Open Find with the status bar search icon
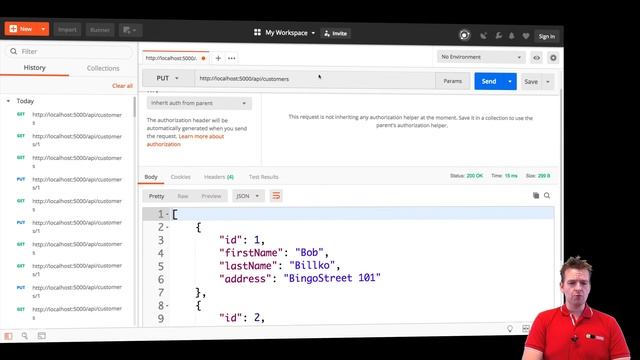The width and height of the screenshot is (640, 360). 25,336
